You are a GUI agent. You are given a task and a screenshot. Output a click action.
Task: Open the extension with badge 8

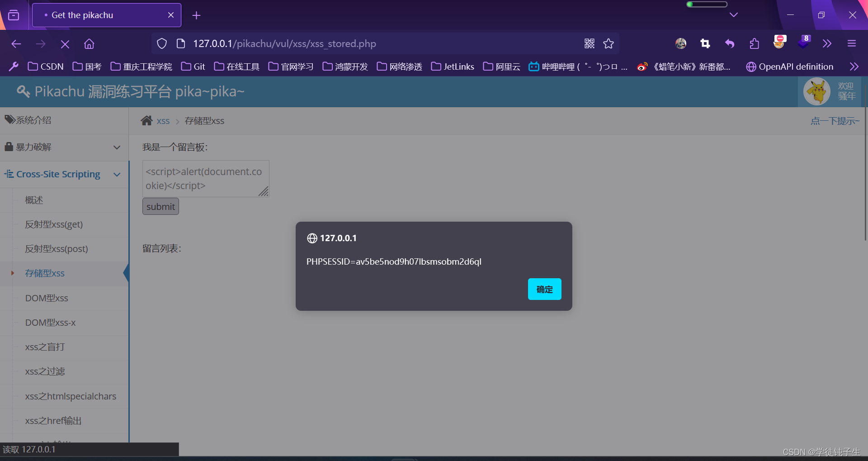coord(804,42)
